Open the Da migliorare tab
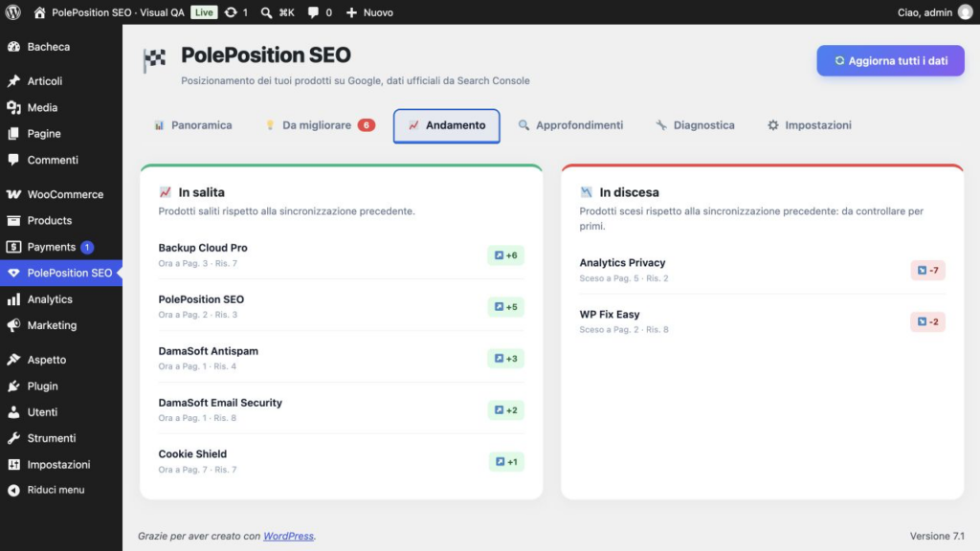This screenshot has height=551, width=980. click(x=320, y=125)
